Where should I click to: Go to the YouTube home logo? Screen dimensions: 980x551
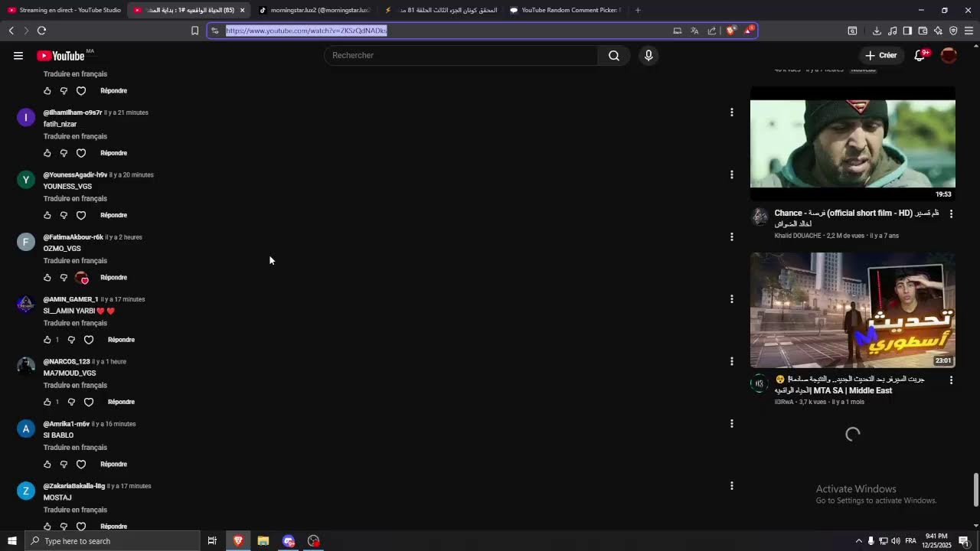tap(60, 56)
